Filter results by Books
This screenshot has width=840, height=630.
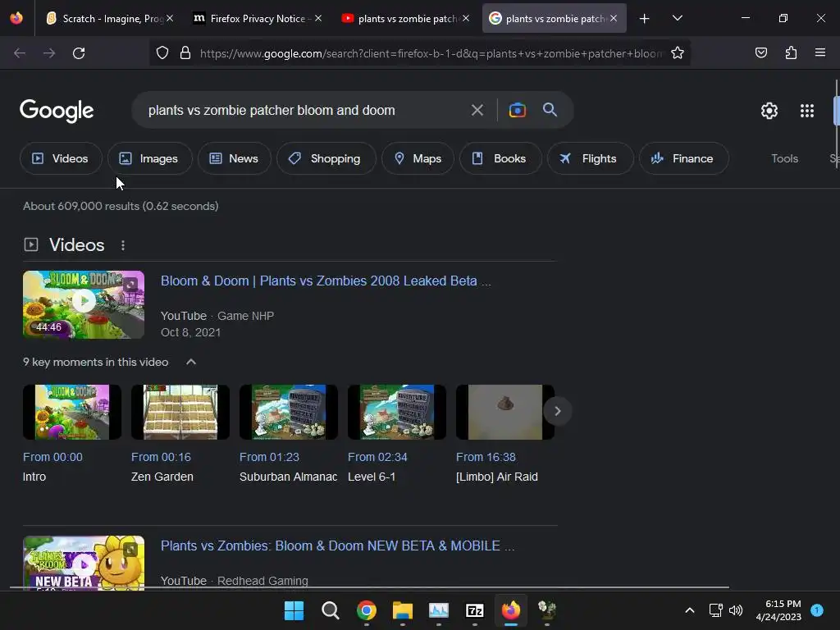click(500, 158)
